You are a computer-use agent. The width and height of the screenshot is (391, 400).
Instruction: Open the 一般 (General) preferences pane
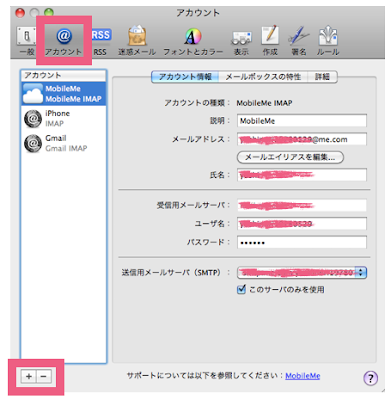coord(27,41)
